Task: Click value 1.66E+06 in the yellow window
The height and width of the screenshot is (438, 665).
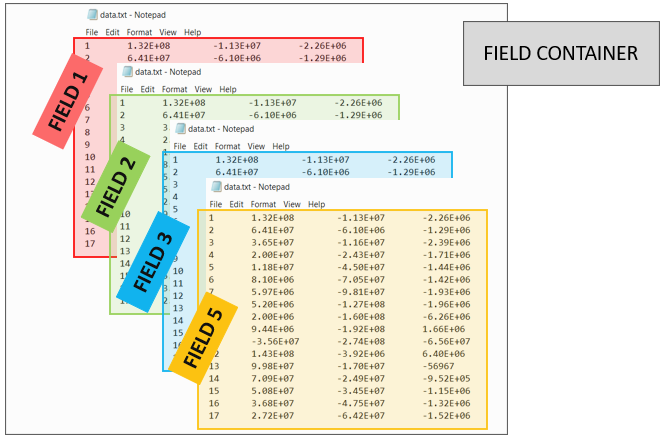Action: 445,327
